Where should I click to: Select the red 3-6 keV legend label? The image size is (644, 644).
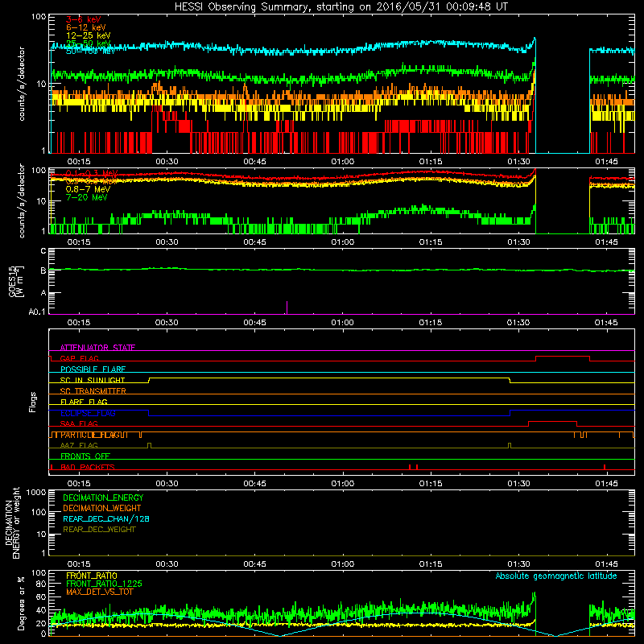pos(84,19)
